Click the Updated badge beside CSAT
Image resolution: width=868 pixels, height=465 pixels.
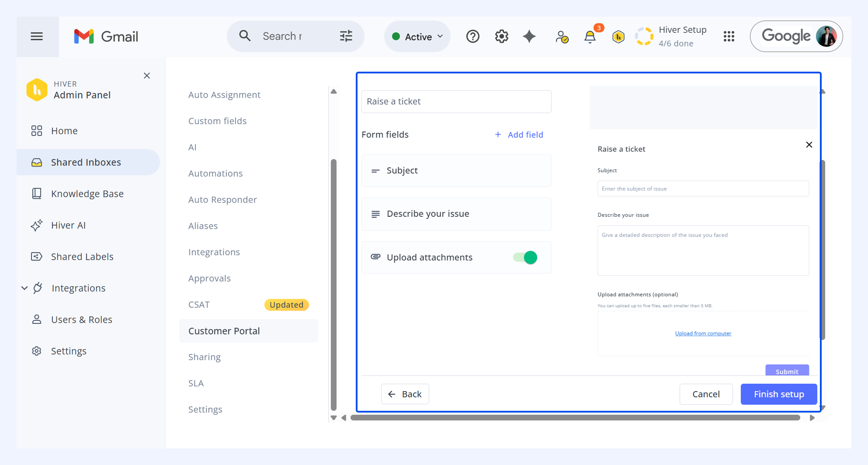point(286,305)
